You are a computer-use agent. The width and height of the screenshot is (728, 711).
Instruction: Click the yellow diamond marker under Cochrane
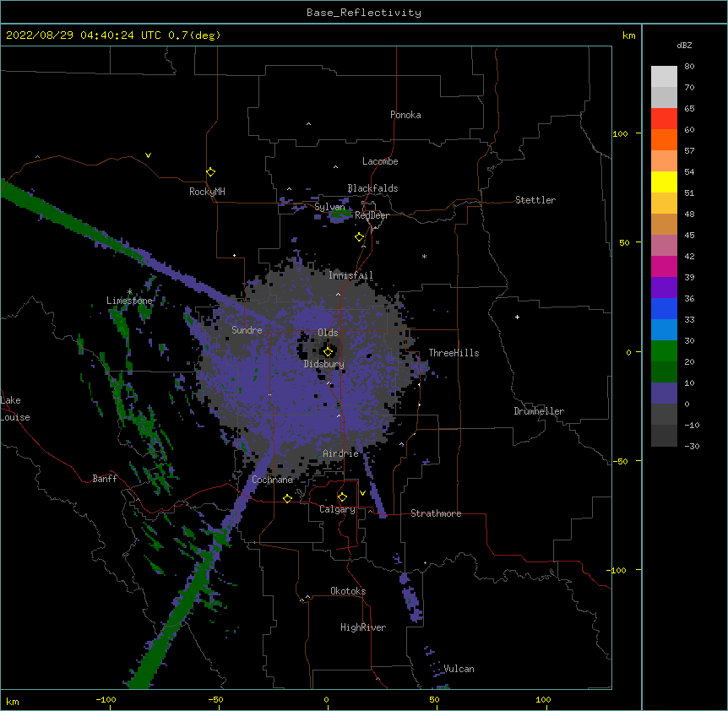(x=287, y=498)
